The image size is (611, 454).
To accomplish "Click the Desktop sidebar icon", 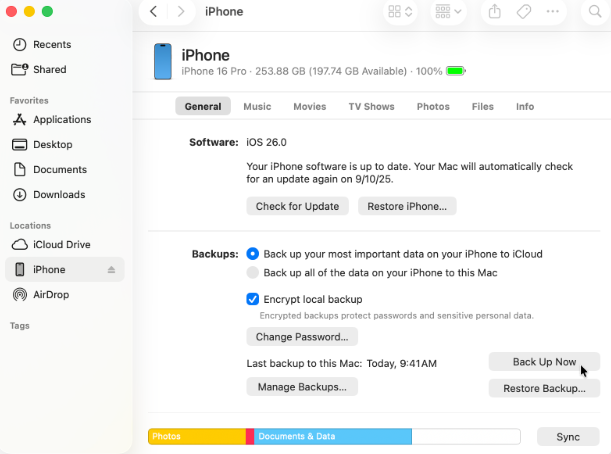I will pos(19,145).
